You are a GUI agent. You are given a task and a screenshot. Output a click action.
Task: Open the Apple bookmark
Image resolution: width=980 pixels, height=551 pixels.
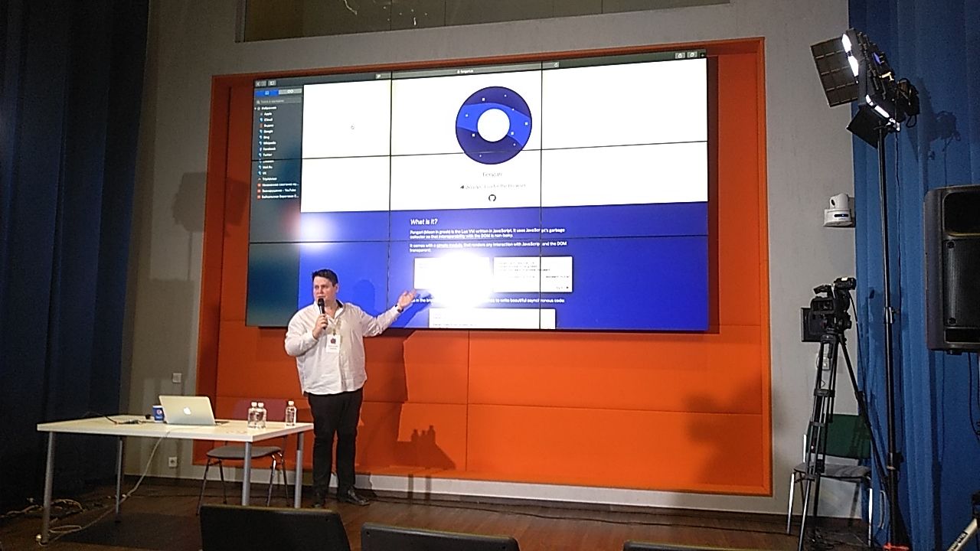[x=268, y=114]
